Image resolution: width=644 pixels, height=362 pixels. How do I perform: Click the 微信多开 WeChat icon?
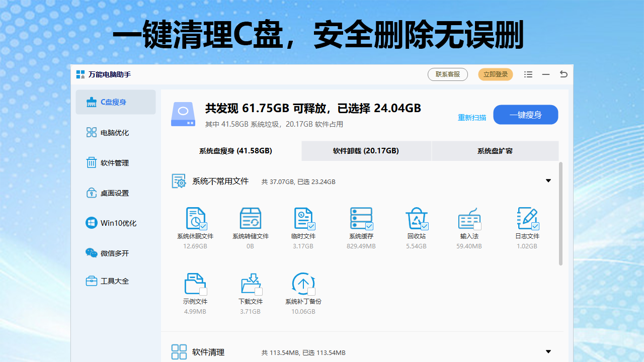pyautogui.click(x=92, y=253)
